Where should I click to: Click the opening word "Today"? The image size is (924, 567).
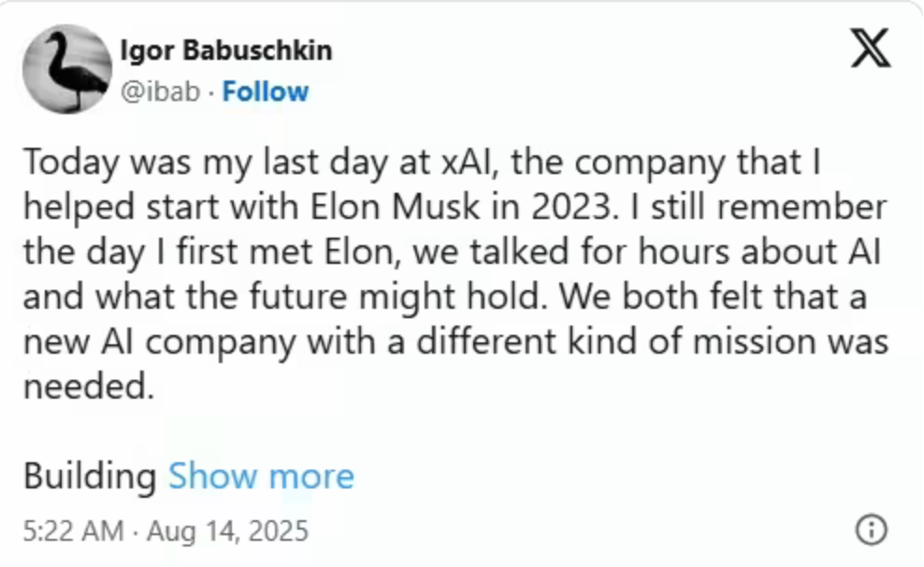(x=71, y=163)
